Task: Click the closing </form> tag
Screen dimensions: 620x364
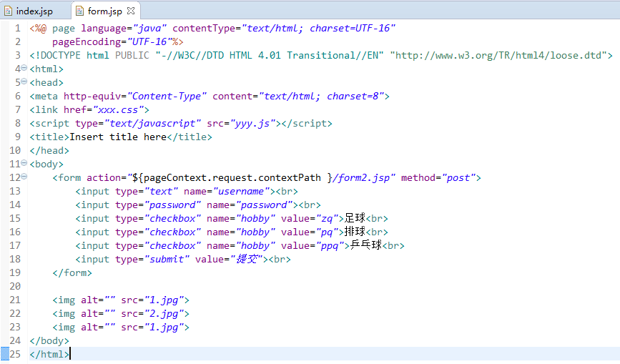Action: 72,272
